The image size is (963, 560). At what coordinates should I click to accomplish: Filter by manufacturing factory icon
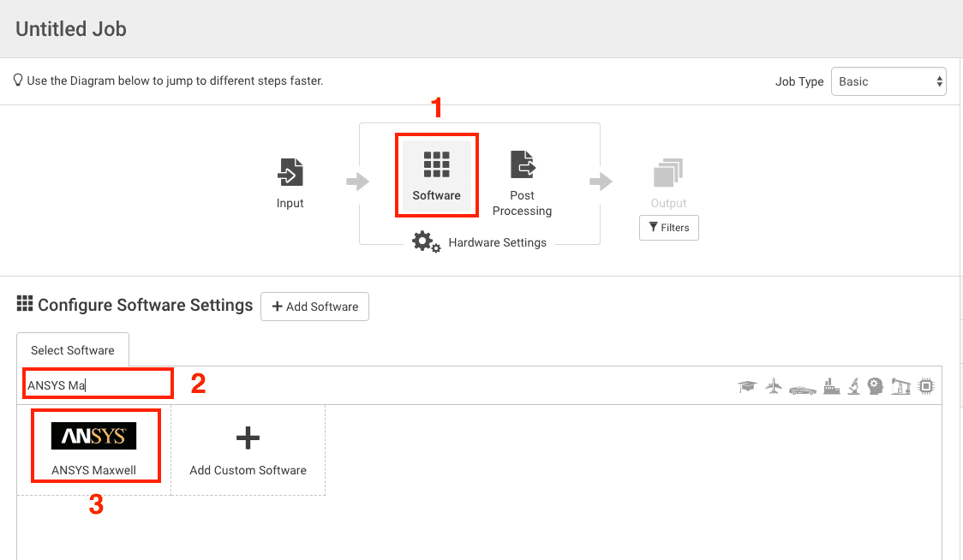pos(832,386)
